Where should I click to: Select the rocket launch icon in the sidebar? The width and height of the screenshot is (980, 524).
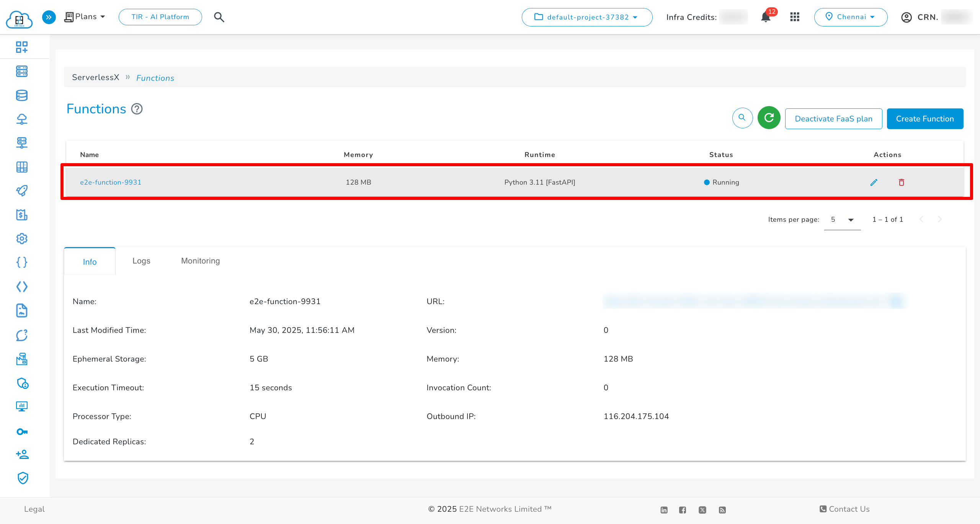click(x=22, y=190)
